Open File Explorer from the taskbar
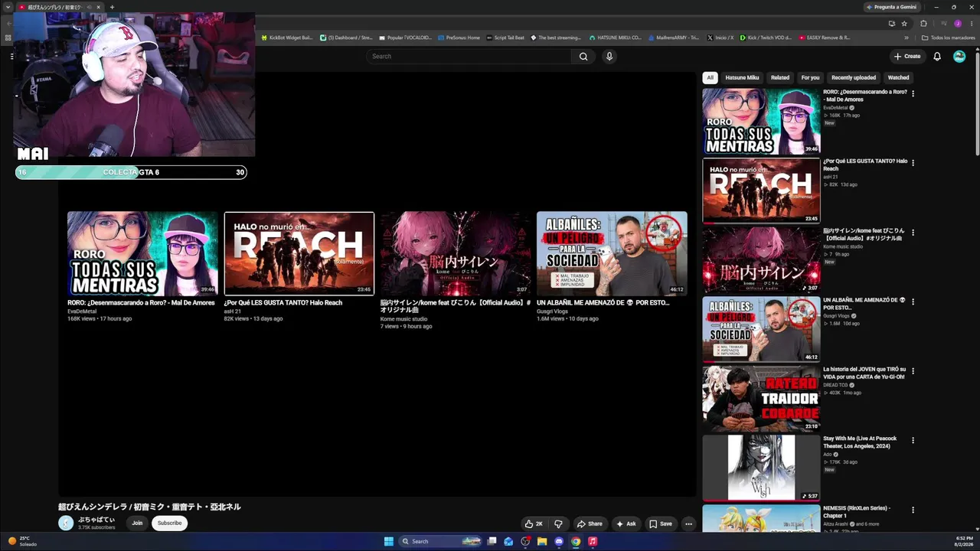 tap(542, 541)
